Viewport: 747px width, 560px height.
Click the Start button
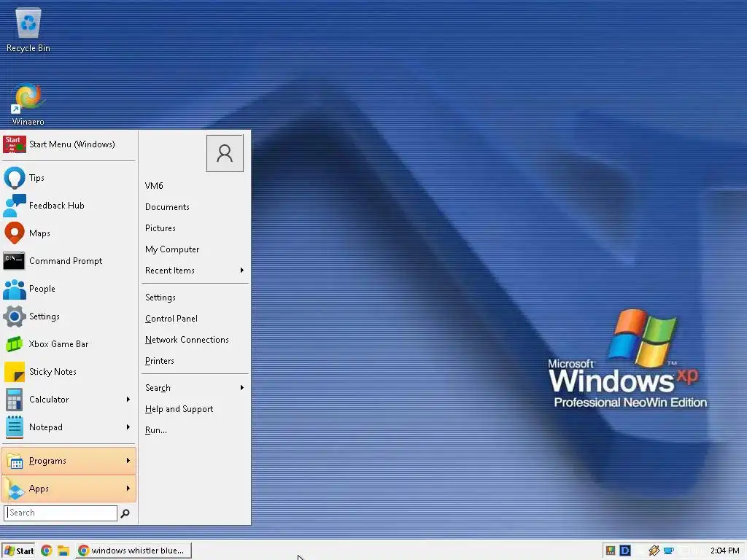(x=18, y=551)
